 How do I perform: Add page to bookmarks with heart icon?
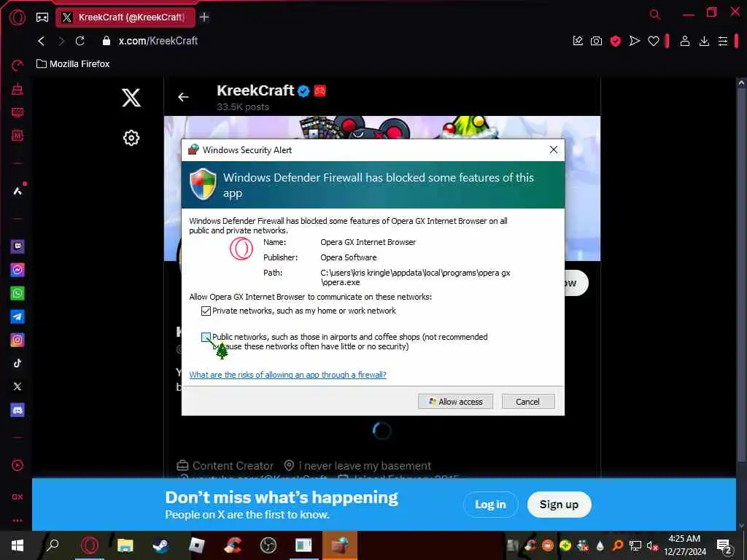[x=654, y=41]
